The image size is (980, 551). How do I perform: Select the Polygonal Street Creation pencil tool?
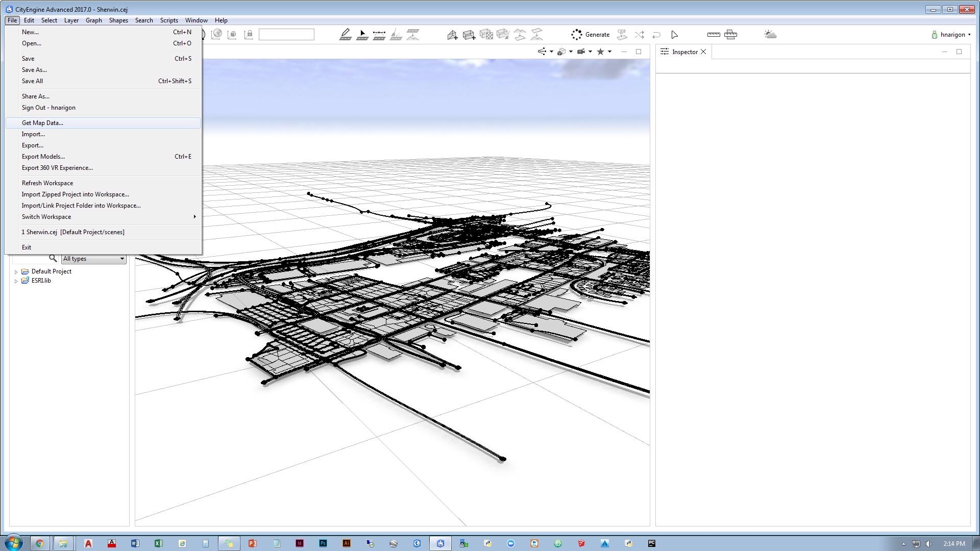point(346,35)
